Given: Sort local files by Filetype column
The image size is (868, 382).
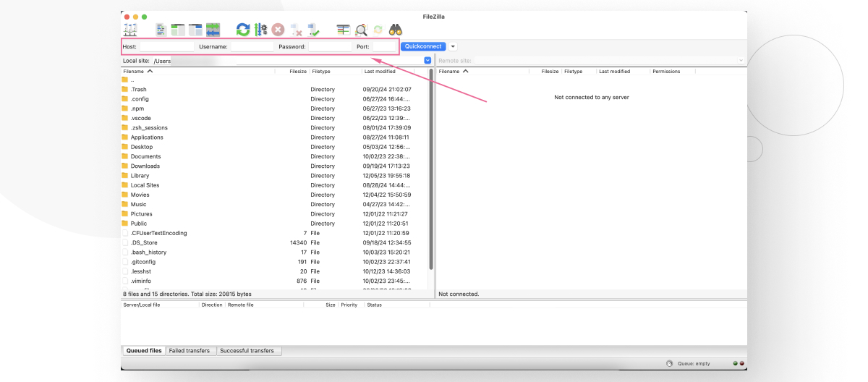Looking at the screenshot, I should [336, 72].
